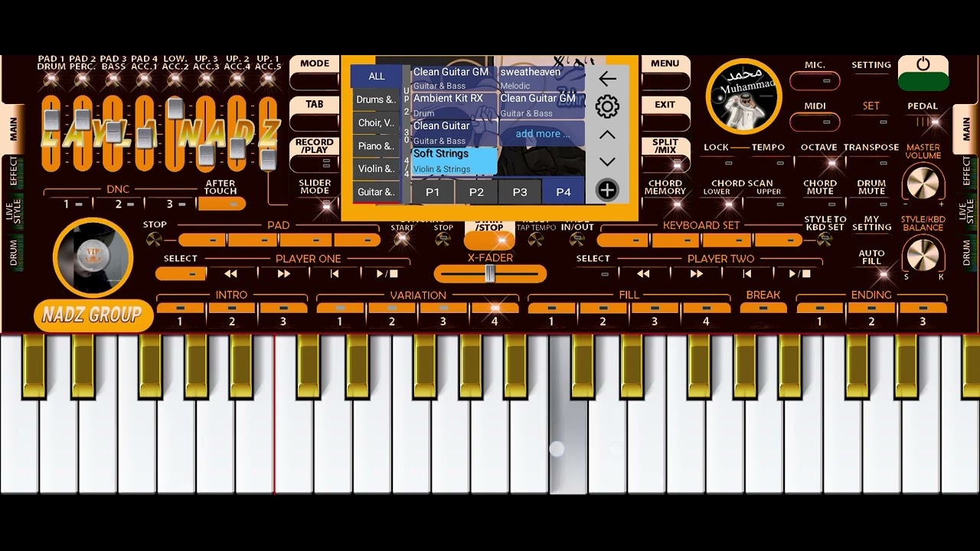This screenshot has width=980, height=551.
Task: Click Player One rewind button
Action: tap(230, 273)
